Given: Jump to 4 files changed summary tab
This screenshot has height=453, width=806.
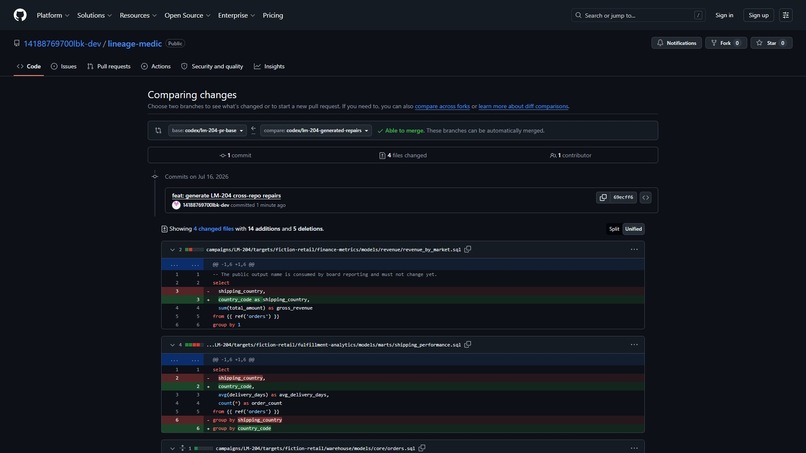Looking at the screenshot, I should coord(403,155).
